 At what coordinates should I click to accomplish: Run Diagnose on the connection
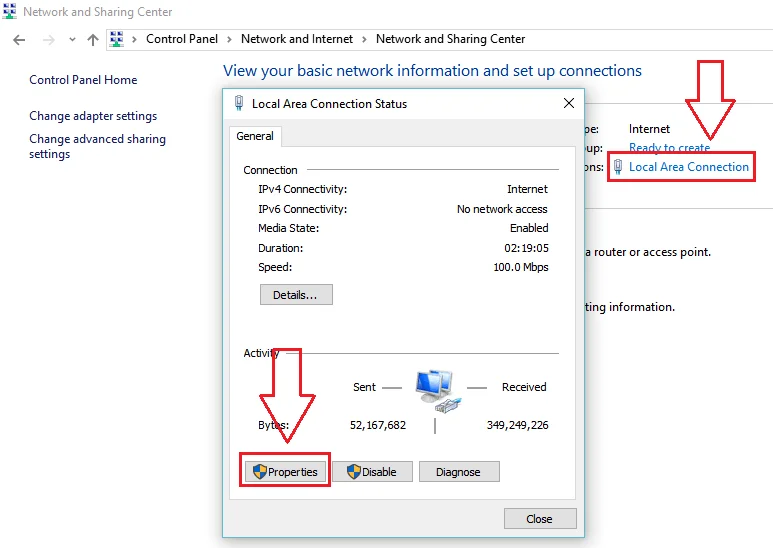(x=459, y=472)
